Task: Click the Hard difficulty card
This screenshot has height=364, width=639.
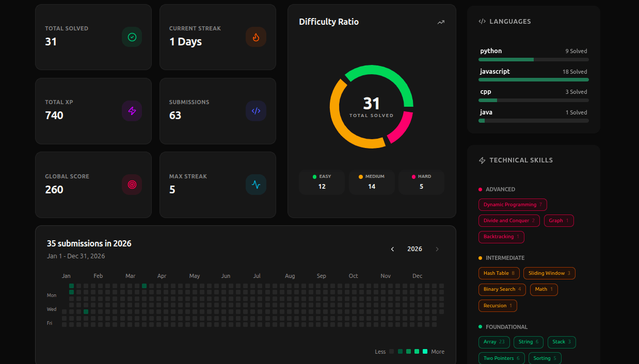Action: pyautogui.click(x=421, y=183)
